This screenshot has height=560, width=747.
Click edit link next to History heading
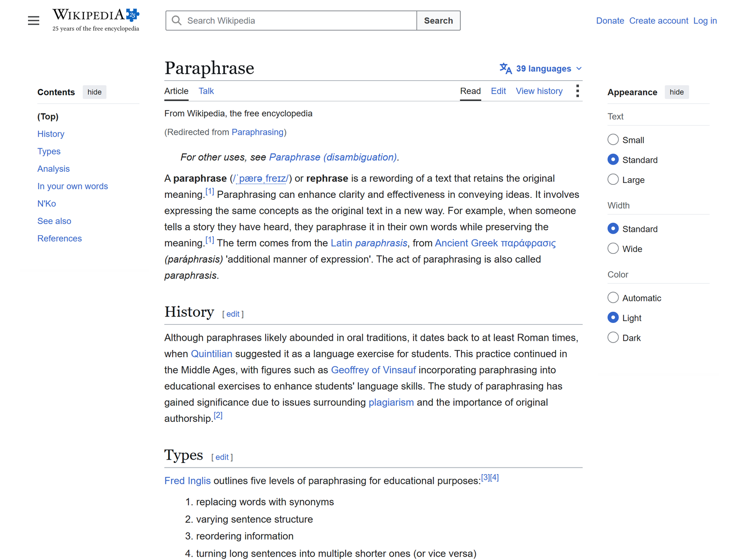click(x=233, y=314)
